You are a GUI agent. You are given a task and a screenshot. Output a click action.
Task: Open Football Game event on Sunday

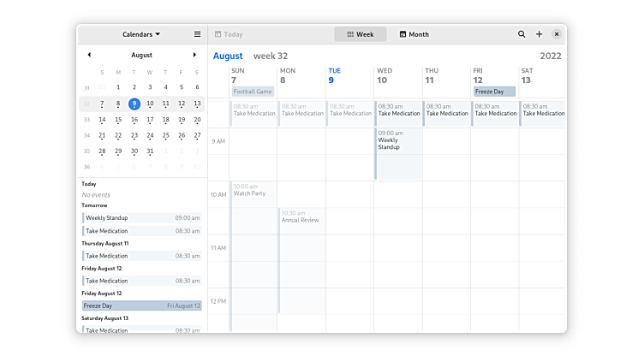point(253,92)
